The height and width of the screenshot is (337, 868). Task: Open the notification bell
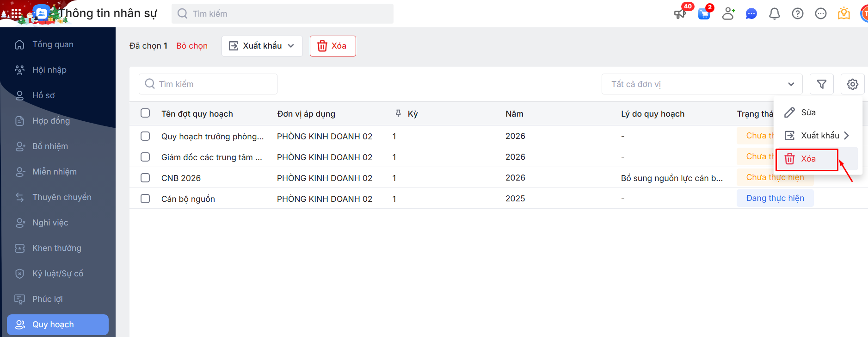click(x=774, y=13)
